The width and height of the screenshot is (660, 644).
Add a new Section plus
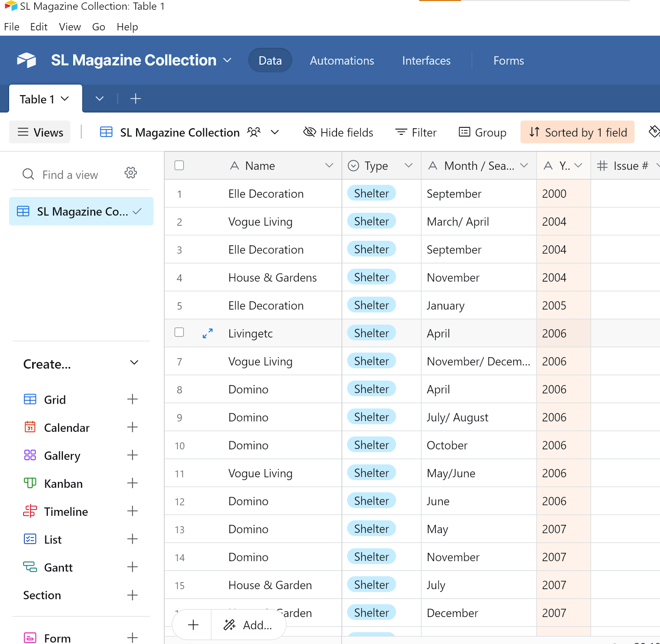pyautogui.click(x=132, y=595)
